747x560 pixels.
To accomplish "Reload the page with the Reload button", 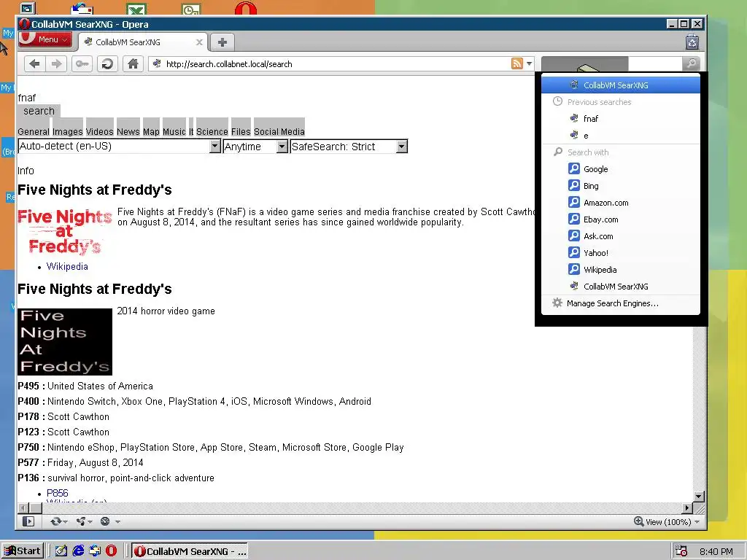I will pos(107,64).
